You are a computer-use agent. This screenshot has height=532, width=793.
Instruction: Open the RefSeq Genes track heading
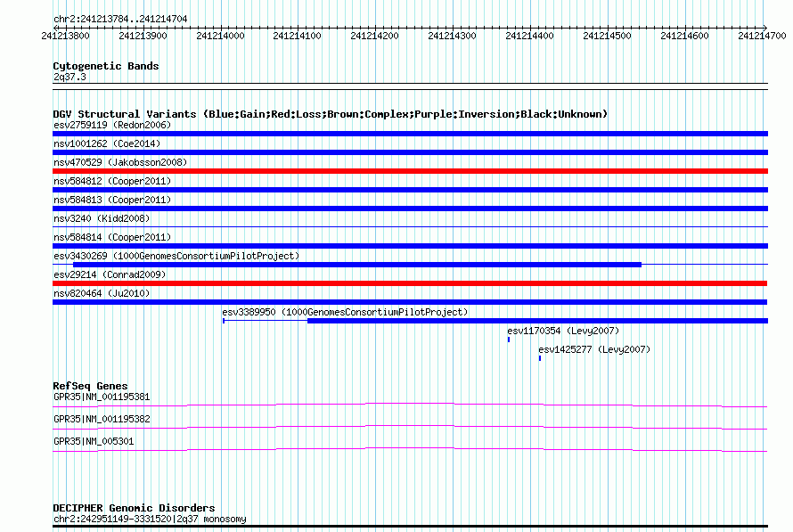91,386
